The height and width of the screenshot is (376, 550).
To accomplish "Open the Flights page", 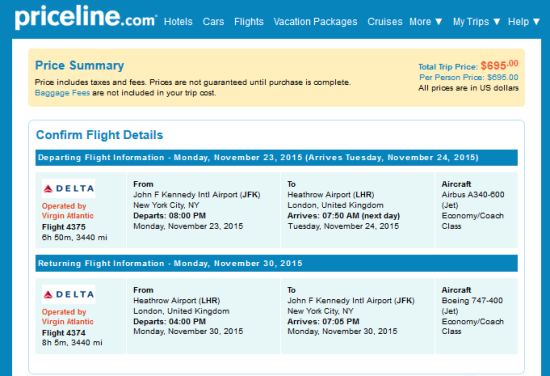I will (x=249, y=22).
